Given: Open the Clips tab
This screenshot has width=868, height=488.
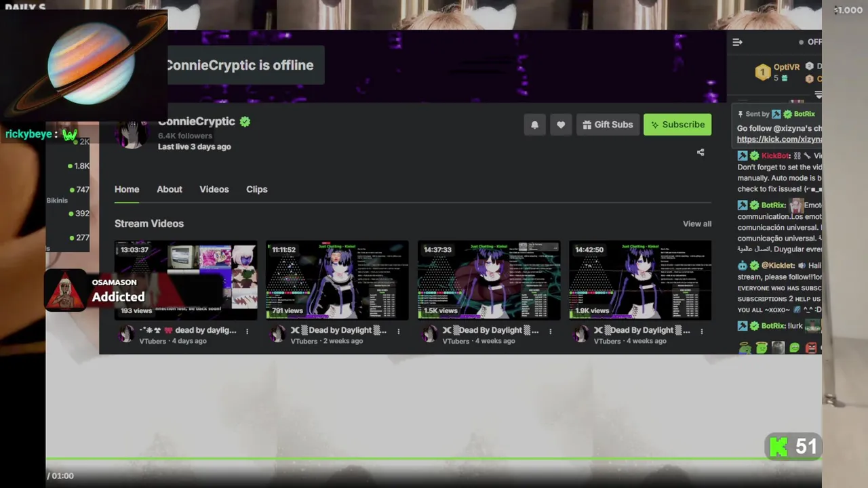Looking at the screenshot, I should 257,189.
